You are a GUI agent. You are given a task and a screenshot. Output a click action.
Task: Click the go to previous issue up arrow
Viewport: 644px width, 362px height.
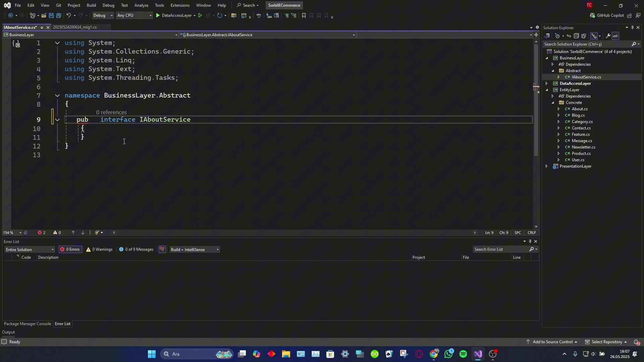point(73,233)
